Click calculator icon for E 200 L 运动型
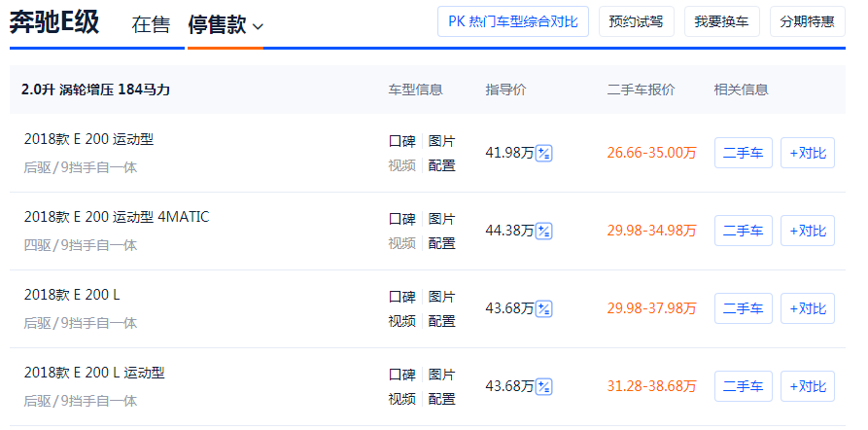Viewport: 868px width, 430px height. coord(544,386)
